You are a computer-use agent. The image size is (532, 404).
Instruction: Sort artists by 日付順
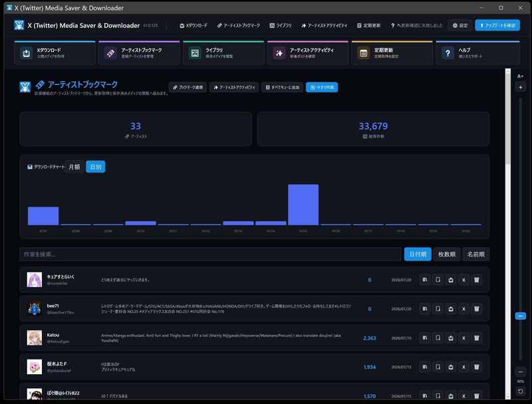pos(418,254)
